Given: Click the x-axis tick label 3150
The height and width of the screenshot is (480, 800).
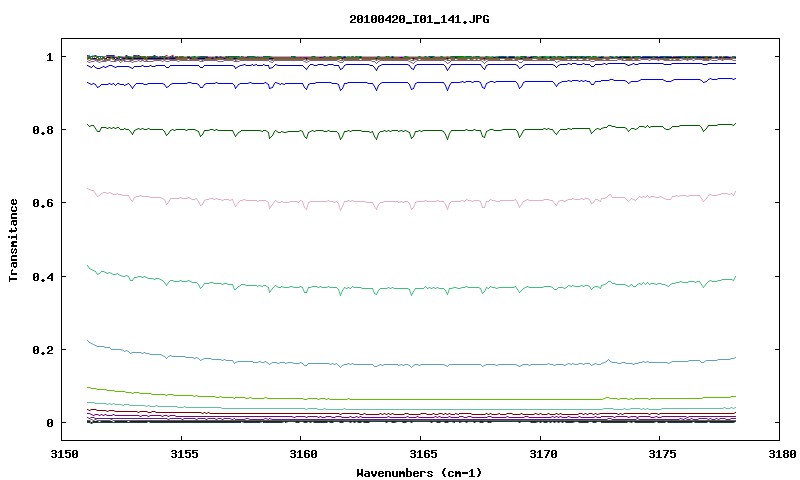Looking at the screenshot, I should click(x=65, y=454).
